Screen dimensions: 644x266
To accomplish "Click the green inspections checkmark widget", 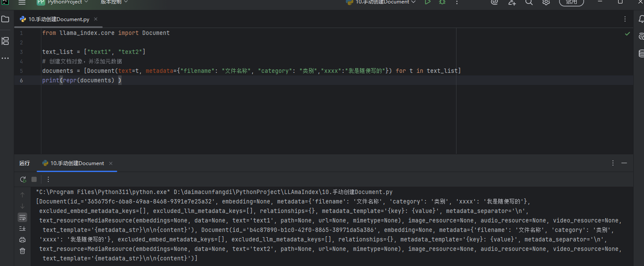I will (627, 33).
